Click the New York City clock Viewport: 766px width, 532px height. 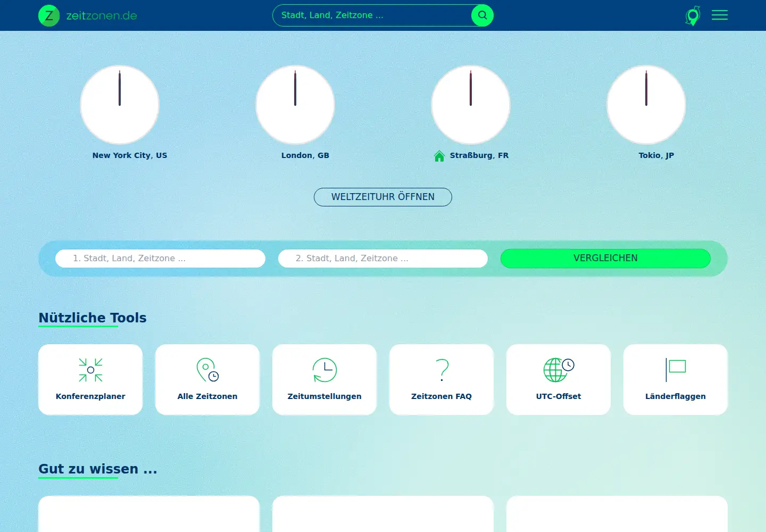(120, 105)
